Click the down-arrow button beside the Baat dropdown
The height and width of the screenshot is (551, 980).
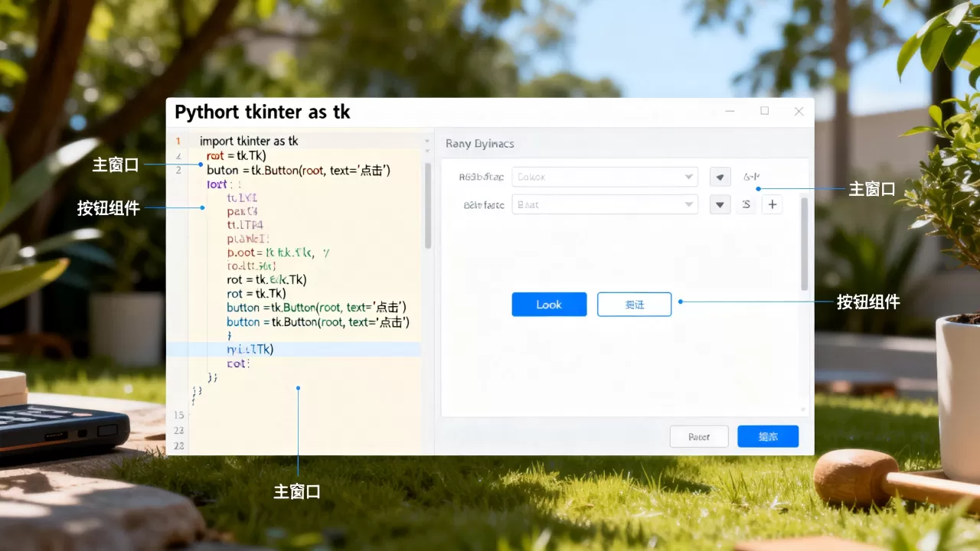click(720, 204)
